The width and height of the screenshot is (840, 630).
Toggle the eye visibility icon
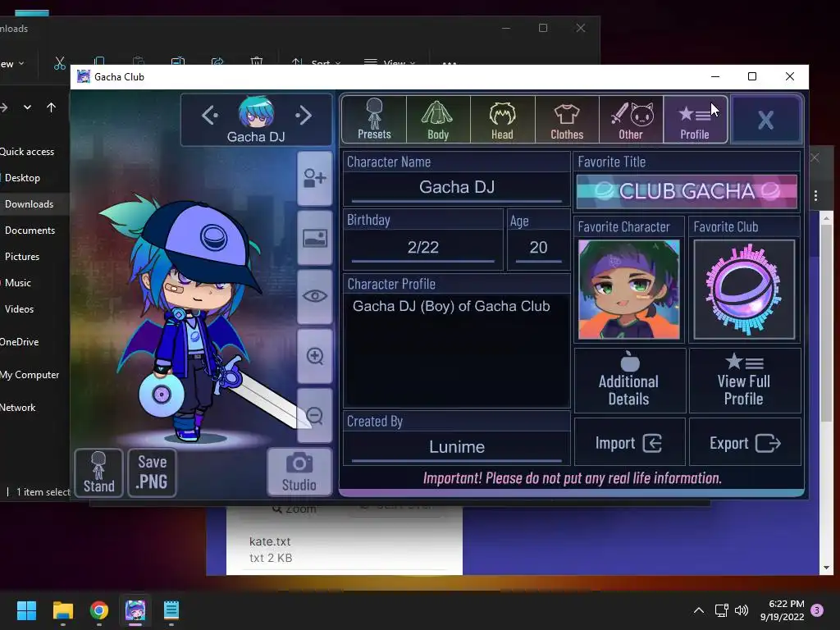coord(314,296)
